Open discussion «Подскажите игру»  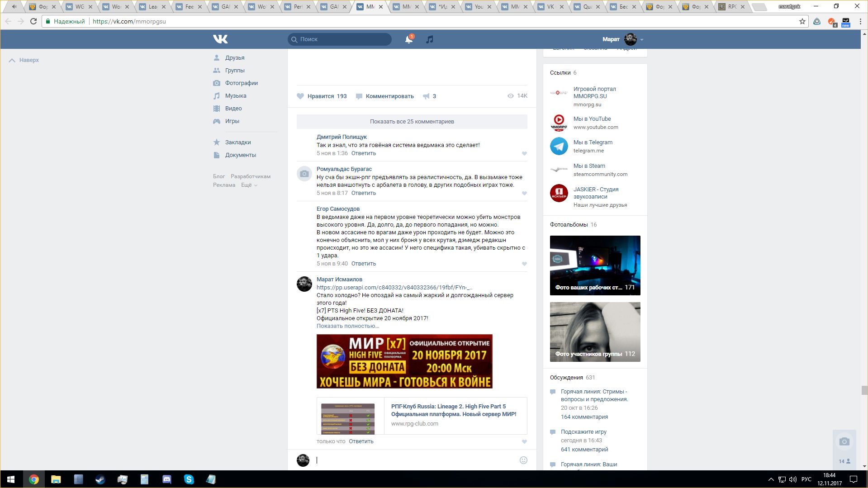click(x=583, y=432)
